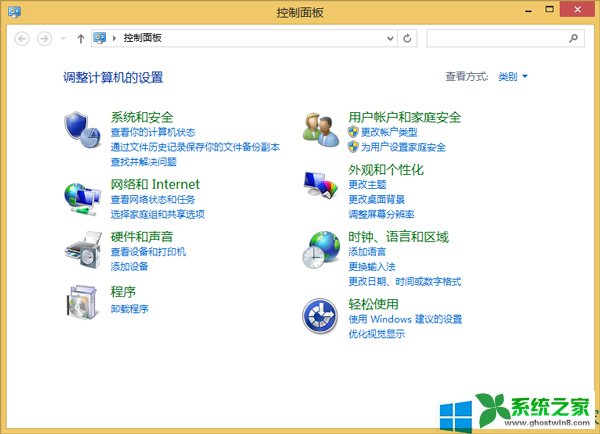Refresh the Control Panel address bar
Viewport: 600px width, 434px height.
[x=407, y=38]
